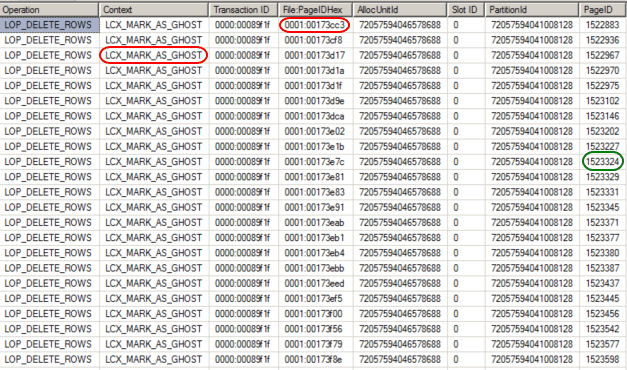
Task: Pick PageID cell 1523331
Action: [x=603, y=192]
